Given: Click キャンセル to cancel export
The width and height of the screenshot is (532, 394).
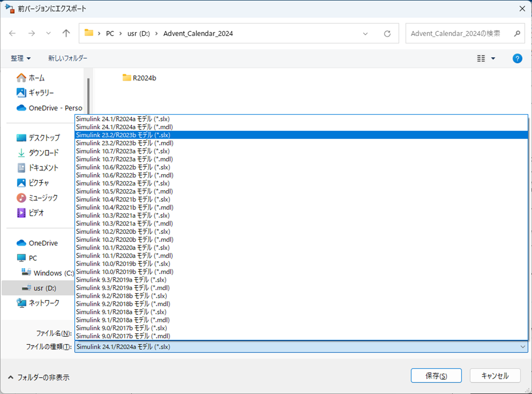Looking at the screenshot, I should pos(495,376).
